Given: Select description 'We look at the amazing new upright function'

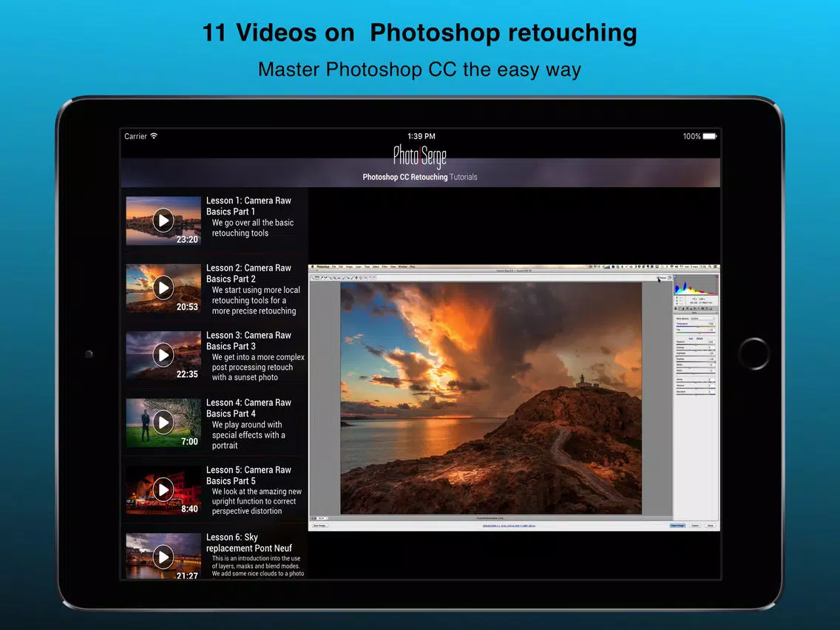Looking at the screenshot, I should coord(257,501).
